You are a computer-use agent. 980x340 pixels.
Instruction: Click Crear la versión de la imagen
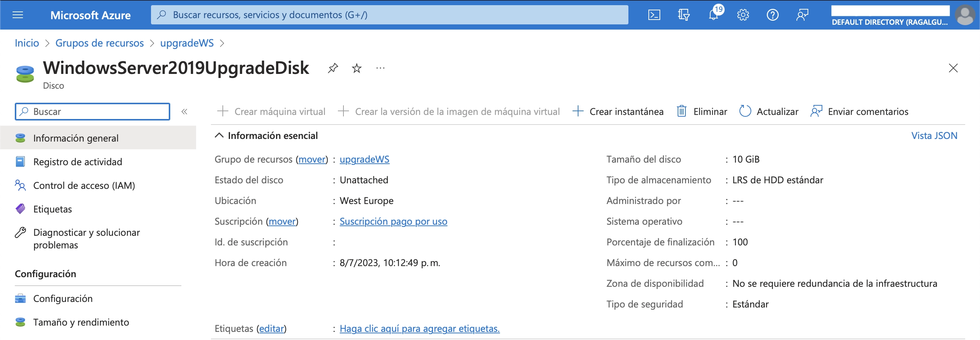(449, 112)
